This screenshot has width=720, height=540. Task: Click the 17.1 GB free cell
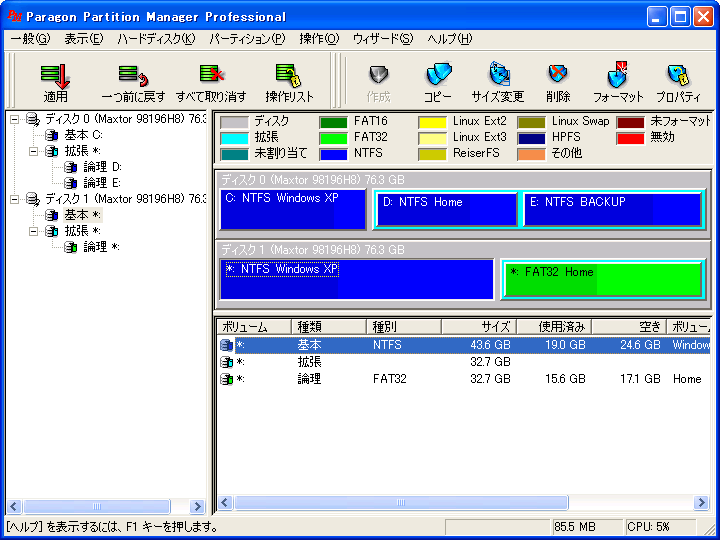(640, 379)
